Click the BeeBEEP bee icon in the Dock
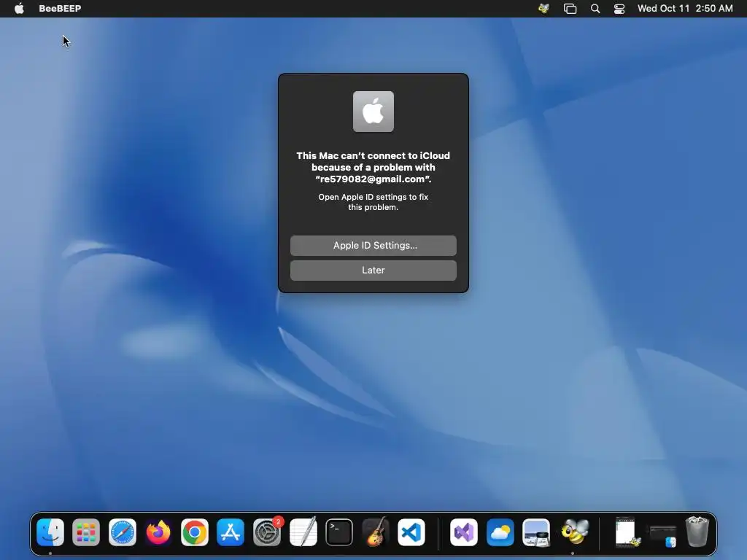Image resolution: width=747 pixels, height=560 pixels. point(575,532)
